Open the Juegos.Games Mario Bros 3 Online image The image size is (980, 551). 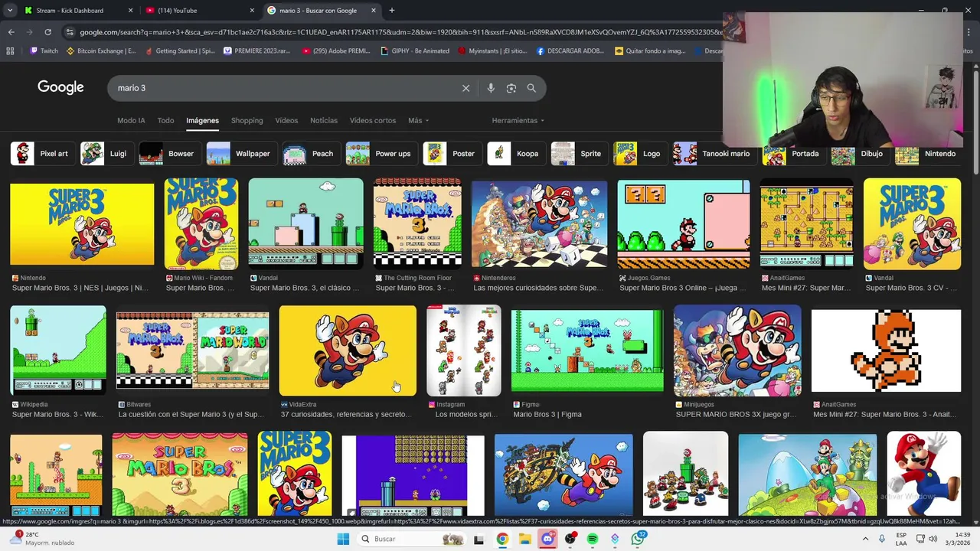pos(684,224)
